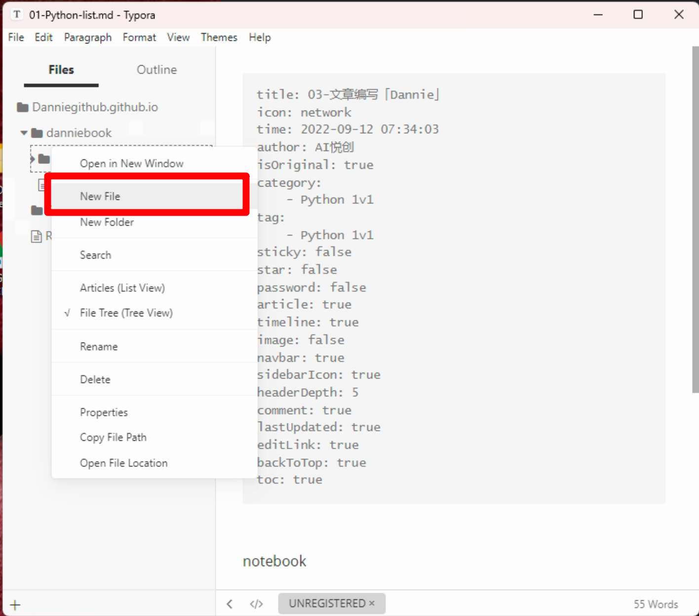Switch to the Outline tab
699x616 pixels.
pos(156,70)
